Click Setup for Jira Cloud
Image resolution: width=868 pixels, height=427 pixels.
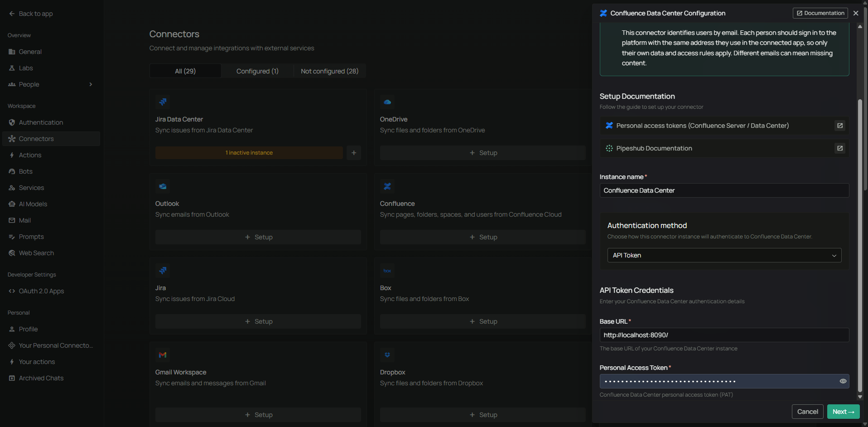(258, 321)
